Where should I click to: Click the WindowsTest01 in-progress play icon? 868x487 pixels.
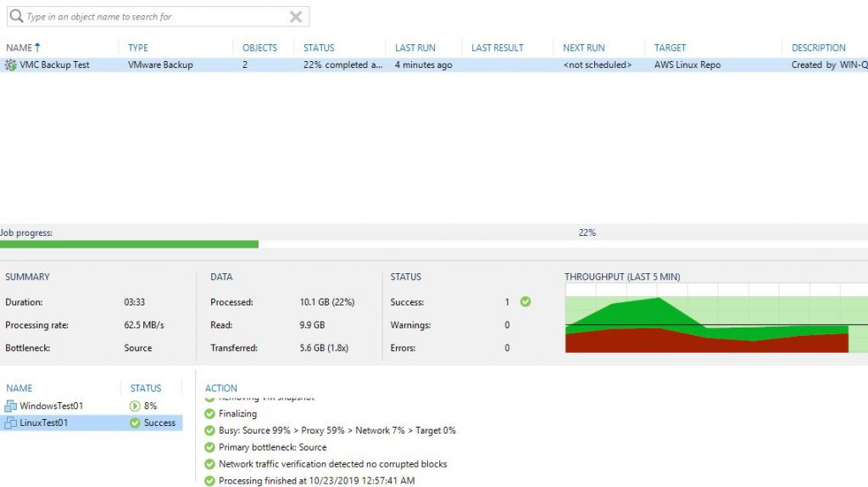(x=135, y=406)
